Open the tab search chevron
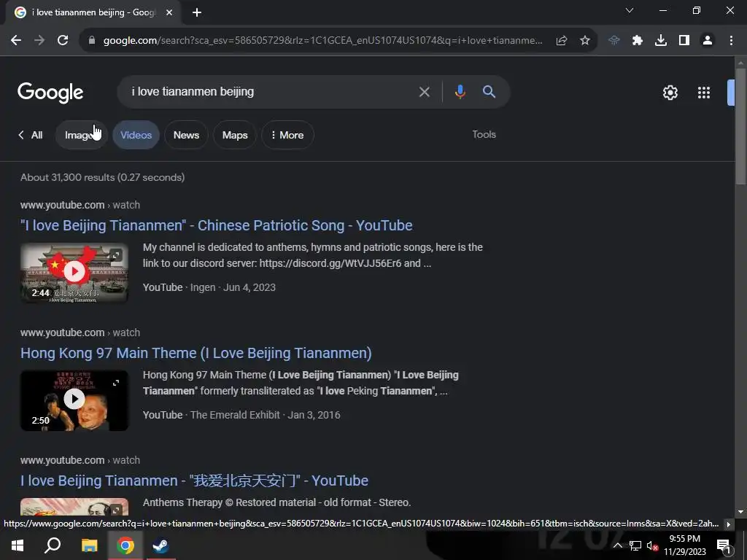747x560 pixels. (630, 10)
